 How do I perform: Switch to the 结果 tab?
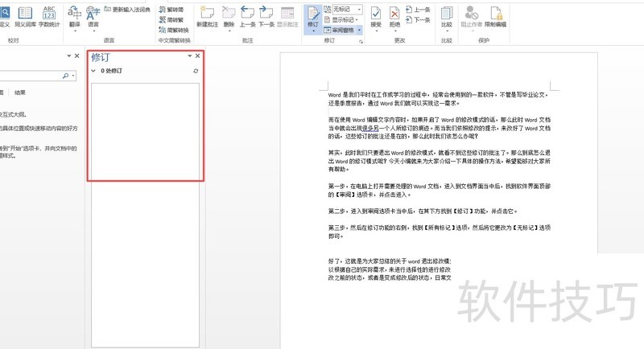pyautogui.click(x=19, y=92)
